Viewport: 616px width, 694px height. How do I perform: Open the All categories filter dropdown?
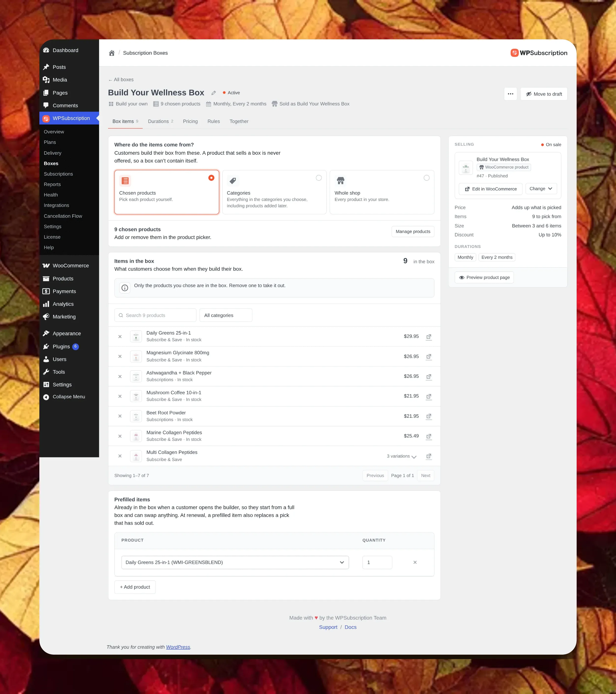tap(226, 315)
